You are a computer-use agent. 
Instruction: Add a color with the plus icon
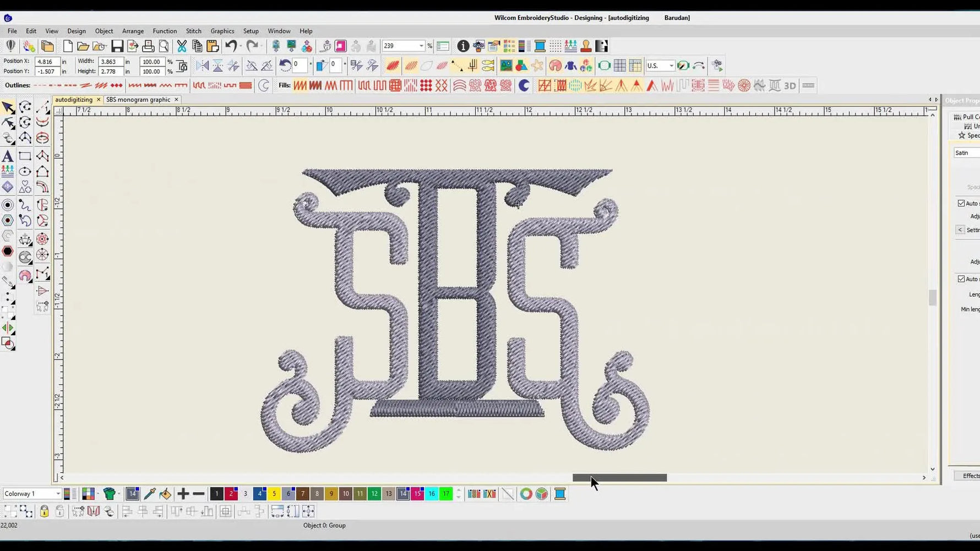(x=183, y=494)
